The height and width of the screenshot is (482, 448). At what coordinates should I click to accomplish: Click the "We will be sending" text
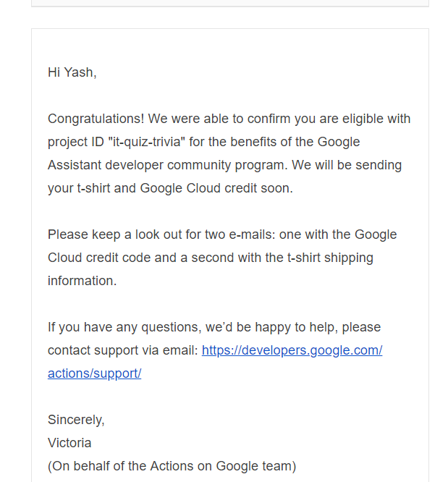347,165
